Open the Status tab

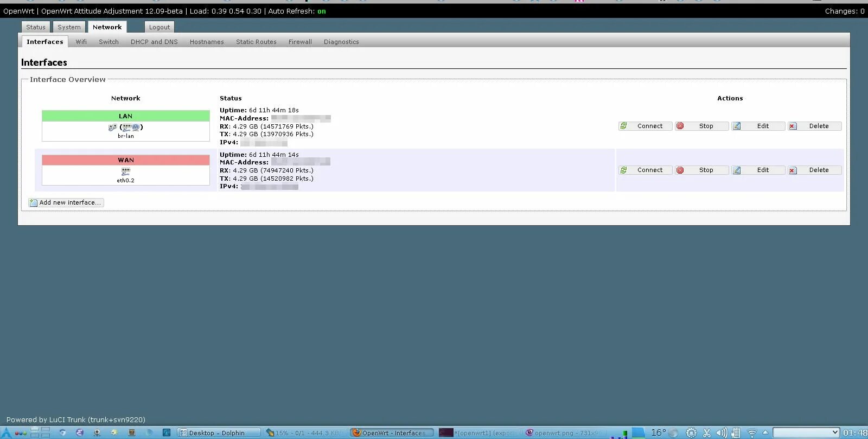(36, 27)
